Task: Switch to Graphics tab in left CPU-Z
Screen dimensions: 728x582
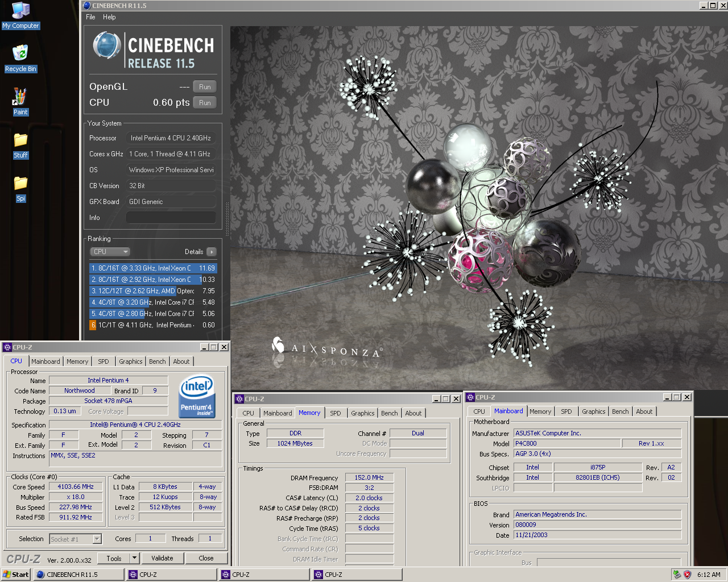Action: click(x=131, y=361)
